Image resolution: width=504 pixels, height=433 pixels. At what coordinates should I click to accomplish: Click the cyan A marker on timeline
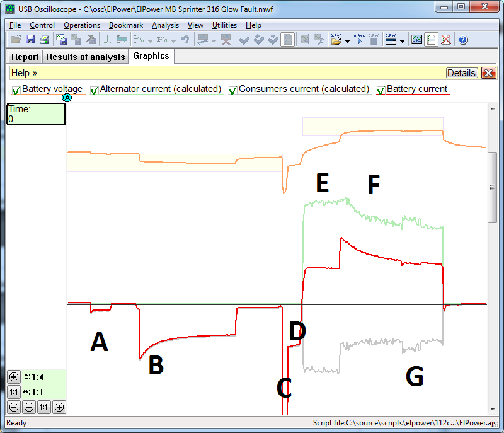[x=67, y=98]
